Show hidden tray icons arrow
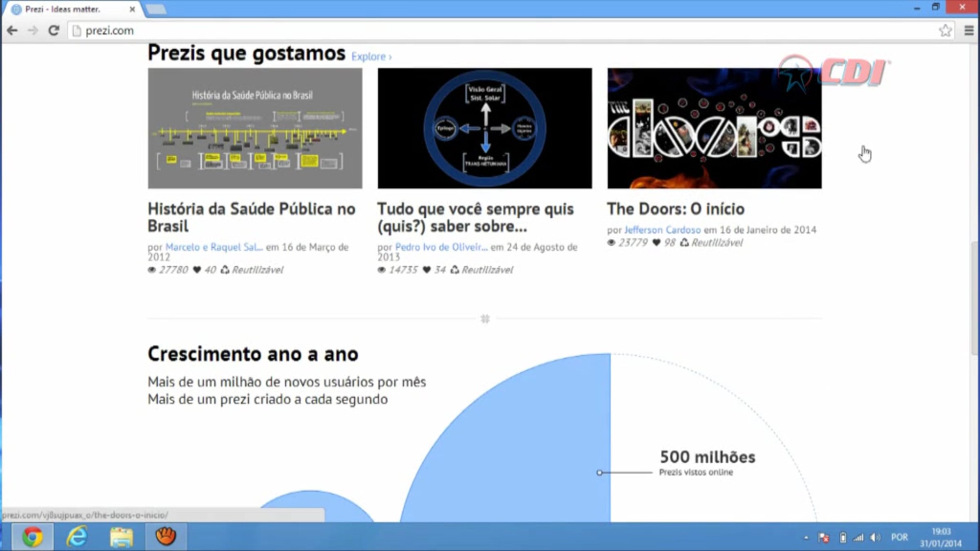980x551 pixels. (x=806, y=538)
